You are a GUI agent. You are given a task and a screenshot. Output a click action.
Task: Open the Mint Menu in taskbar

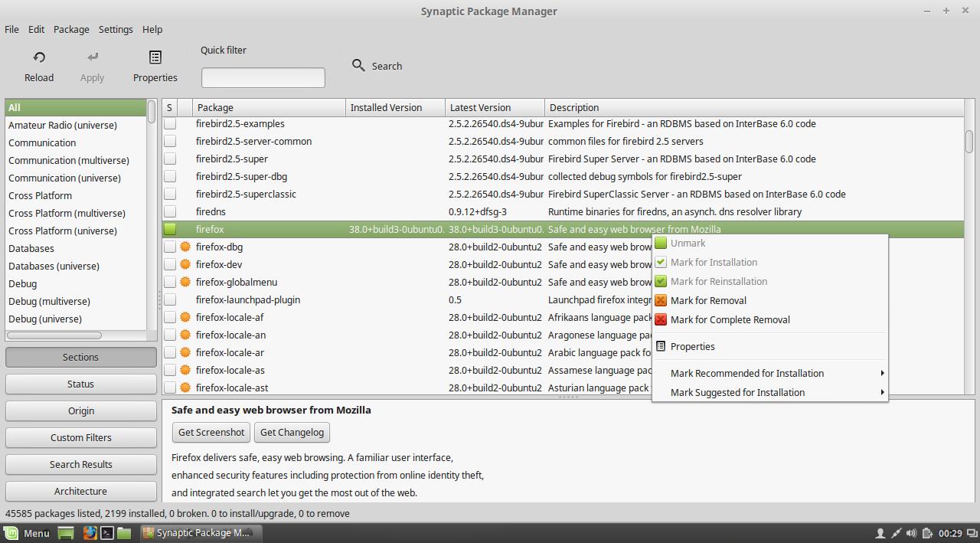tap(28, 533)
